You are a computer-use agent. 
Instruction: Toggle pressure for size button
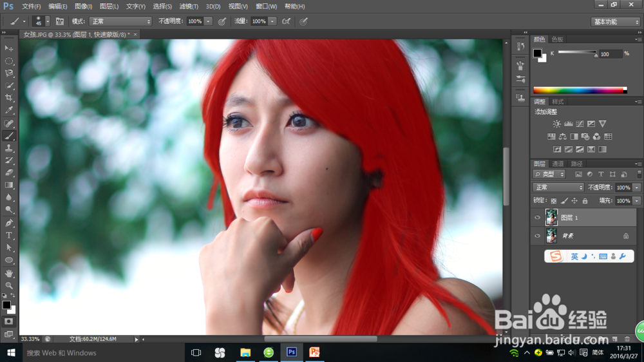pos(303,21)
